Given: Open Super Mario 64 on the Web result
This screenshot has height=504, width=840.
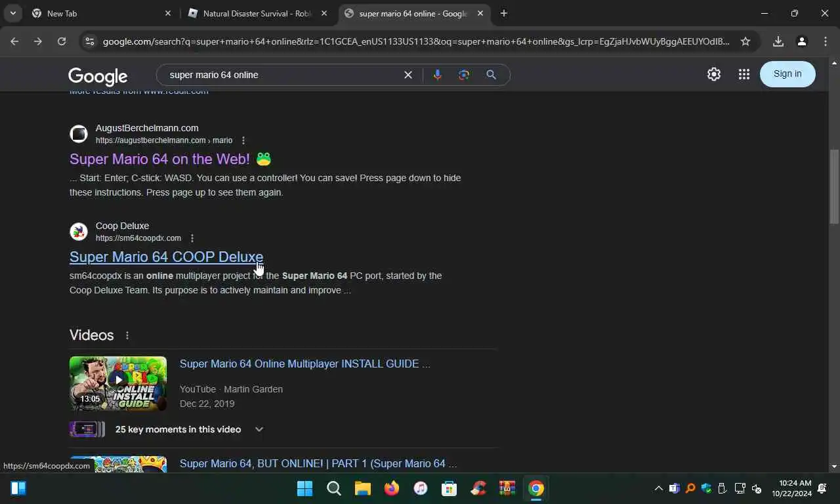Looking at the screenshot, I should coord(159,159).
